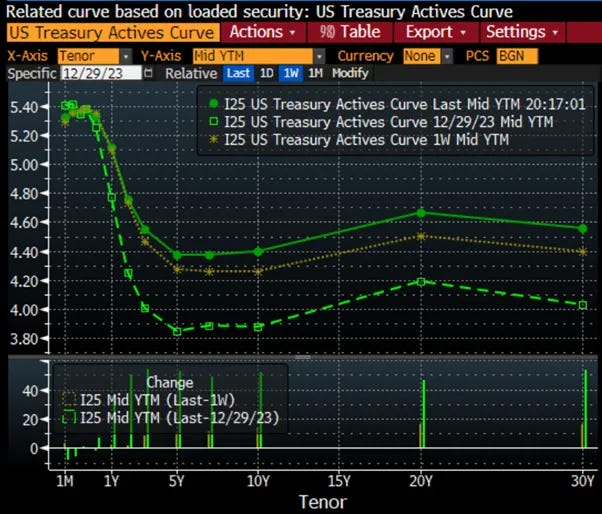Select the 20Y point on dashed 12/29/23 curve
The height and width of the screenshot is (514, 602).
[421, 282]
